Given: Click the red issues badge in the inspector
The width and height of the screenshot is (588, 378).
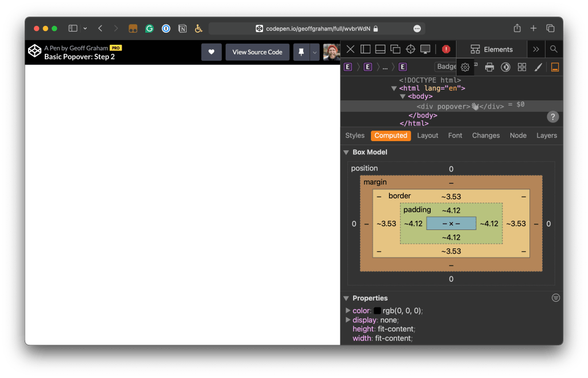Looking at the screenshot, I should tap(446, 49).
